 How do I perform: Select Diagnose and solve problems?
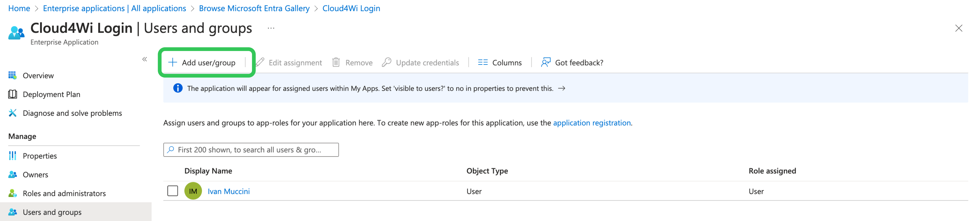(x=72, y=113)
